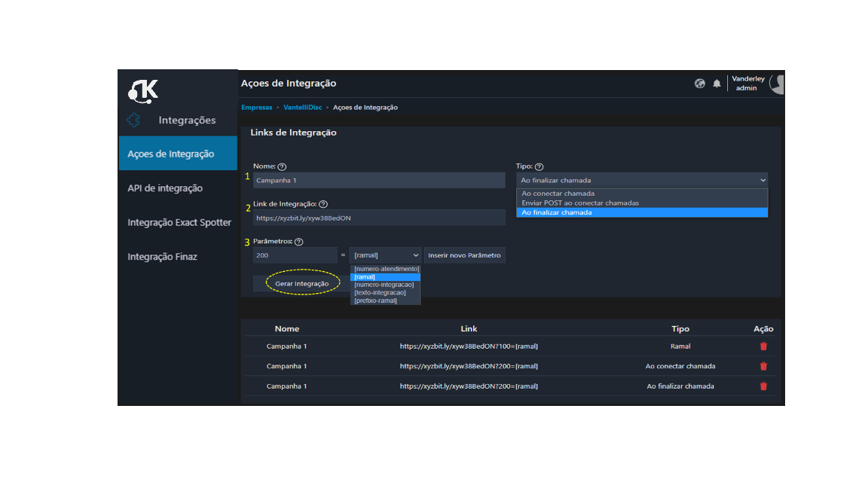868x488 pixels.
Task: Click Gerar Integração button
Action: 301,284
